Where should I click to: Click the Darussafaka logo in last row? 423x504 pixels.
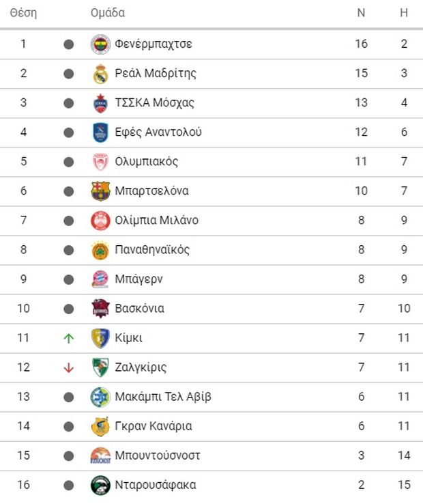coord(100,485)
